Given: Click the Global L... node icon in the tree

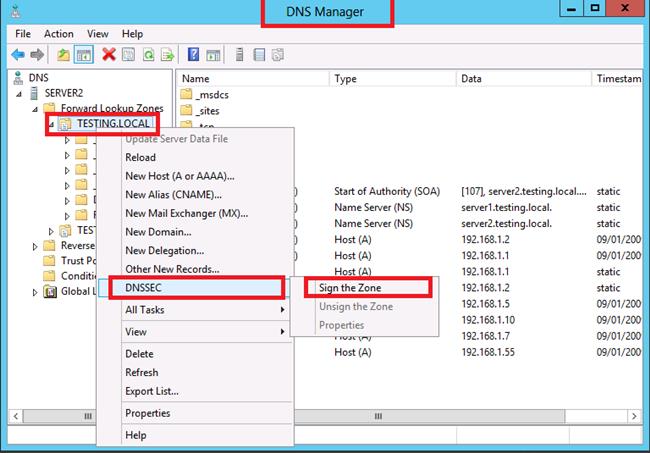Looking at the screenshot, I should 50,291.
